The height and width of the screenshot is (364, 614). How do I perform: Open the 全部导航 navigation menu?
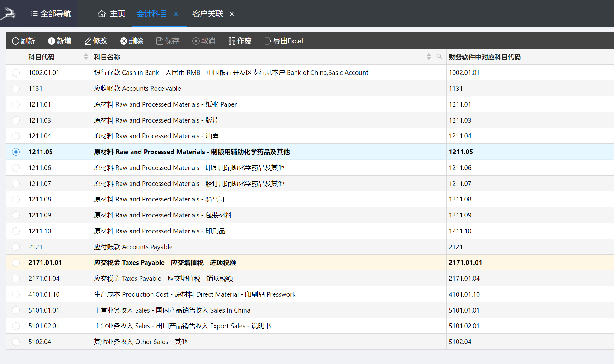click(x=51, y=14)
